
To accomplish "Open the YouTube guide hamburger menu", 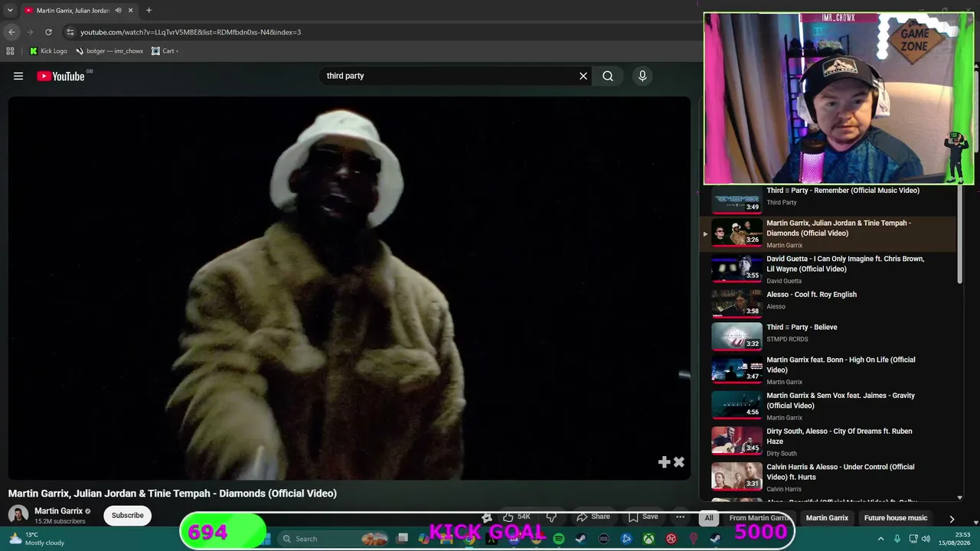I will click(18, 76).
